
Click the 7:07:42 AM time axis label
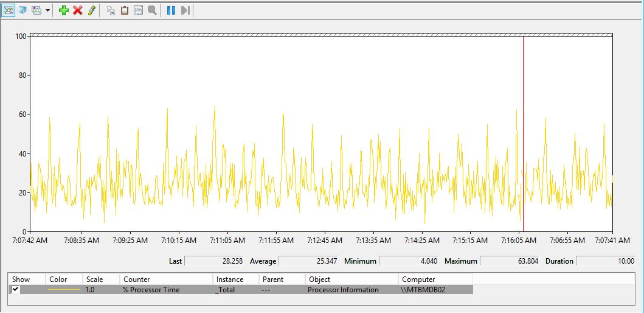(x=31, y=240)
